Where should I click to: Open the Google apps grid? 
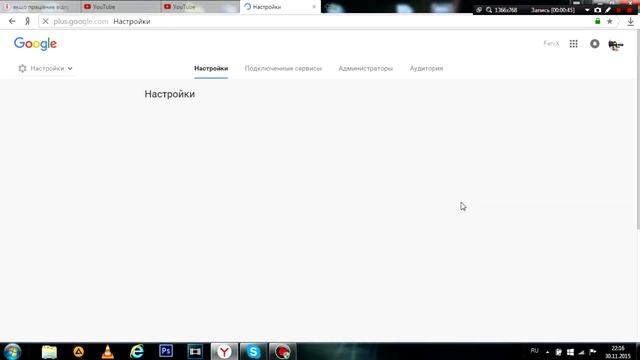coord(573,44)
